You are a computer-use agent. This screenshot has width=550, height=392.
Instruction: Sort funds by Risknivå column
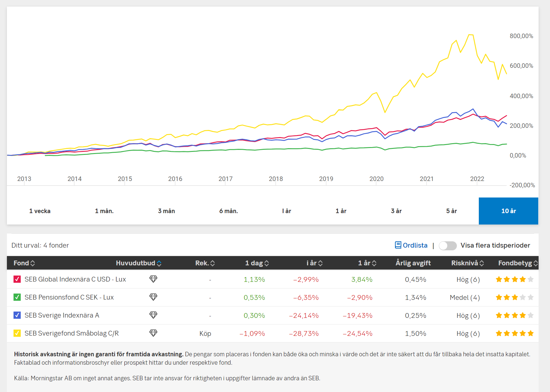[467, 263]
